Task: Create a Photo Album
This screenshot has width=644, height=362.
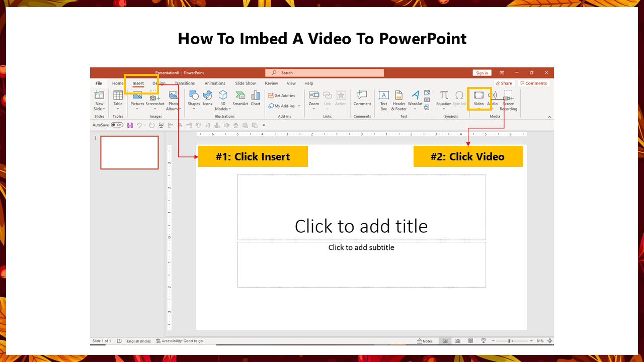Action: point(173,101)
